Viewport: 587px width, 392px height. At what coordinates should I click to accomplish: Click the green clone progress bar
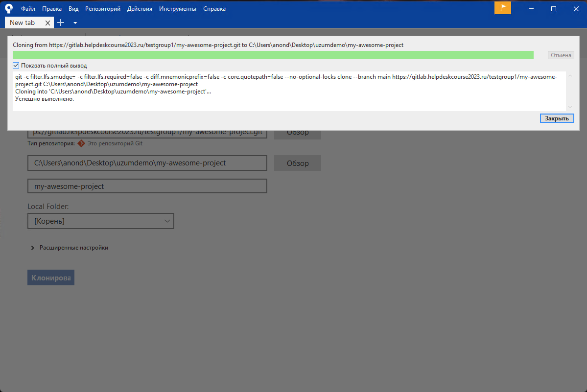pos(273,55)
